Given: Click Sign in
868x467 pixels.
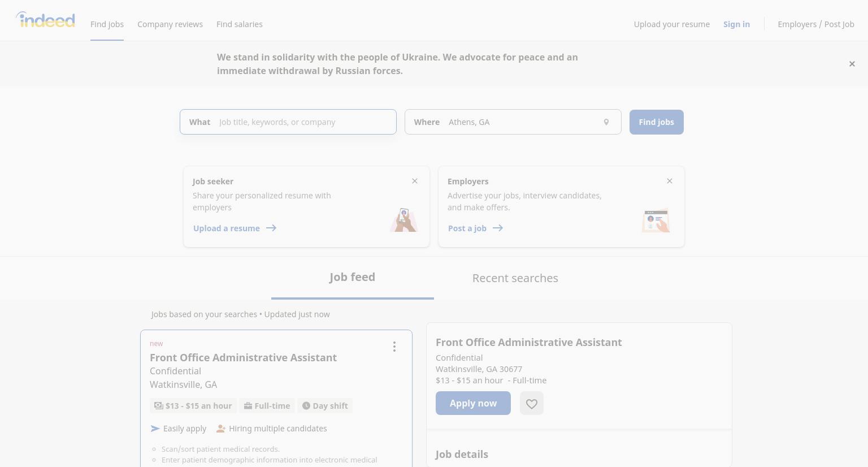Looking at the screenshot, I should pos(736,24).
